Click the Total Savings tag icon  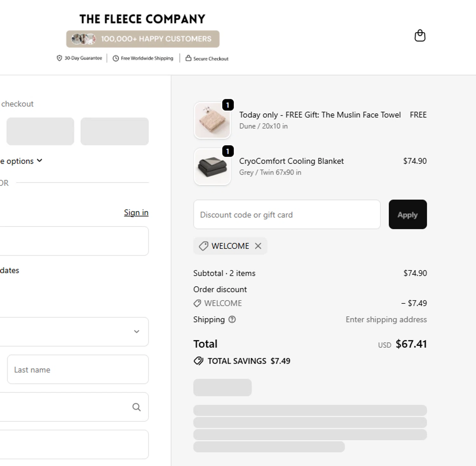click(x=198, y=361)
